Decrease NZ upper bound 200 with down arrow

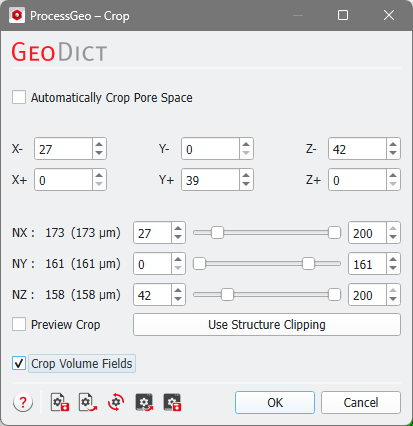pos(393,299)
